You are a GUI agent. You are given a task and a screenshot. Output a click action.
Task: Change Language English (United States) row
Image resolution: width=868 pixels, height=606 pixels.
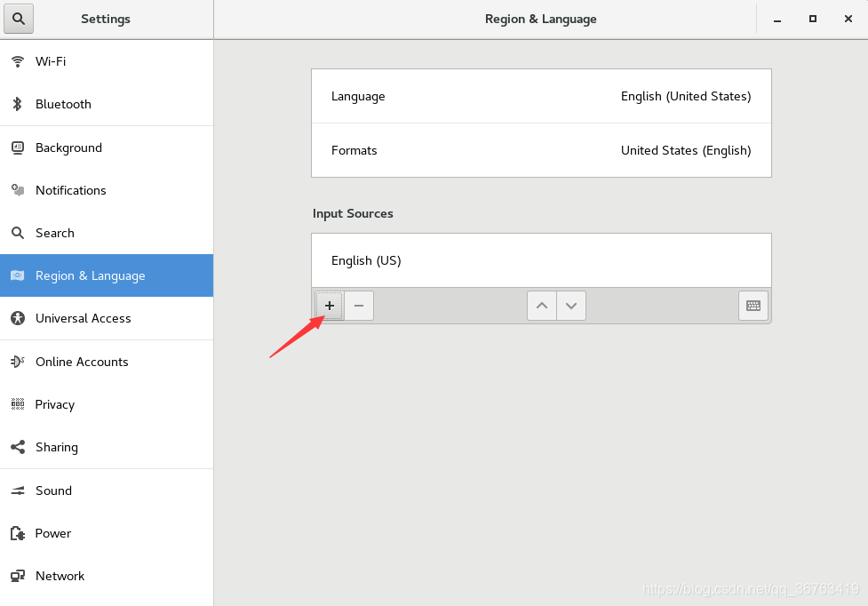point(541,96)
